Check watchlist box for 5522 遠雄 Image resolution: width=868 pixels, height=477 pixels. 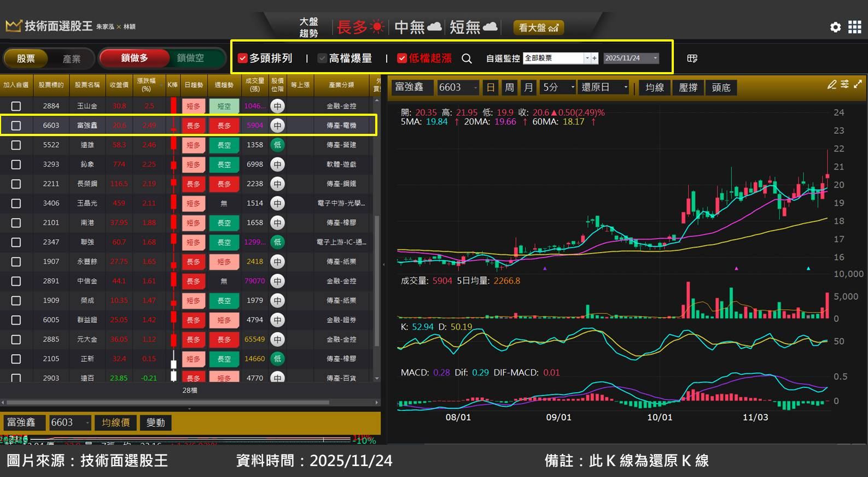point(16,145)
